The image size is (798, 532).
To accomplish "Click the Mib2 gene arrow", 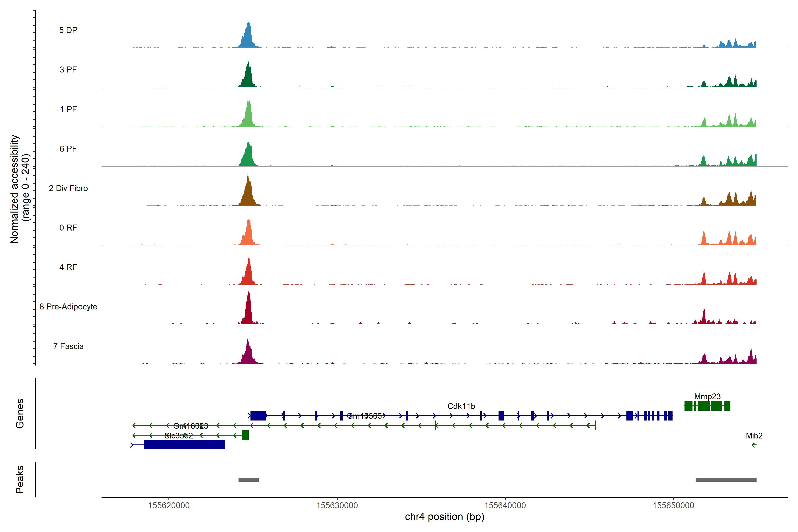I will (754, 445).
